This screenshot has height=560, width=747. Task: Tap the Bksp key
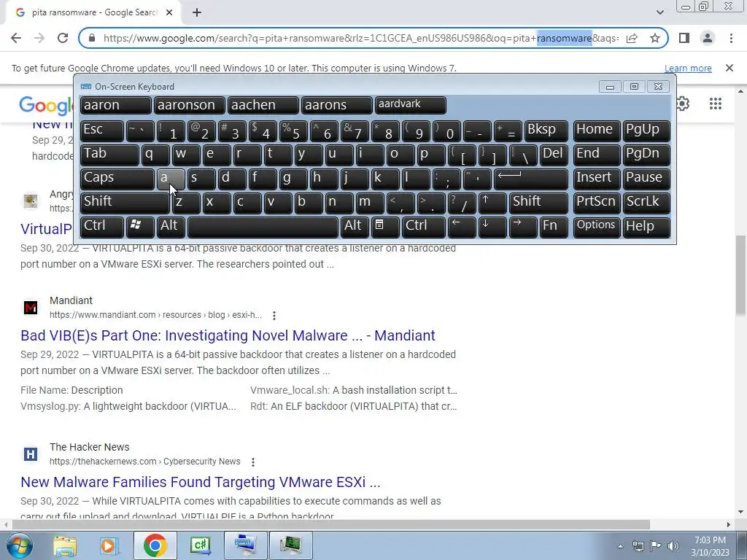point(546,131)
